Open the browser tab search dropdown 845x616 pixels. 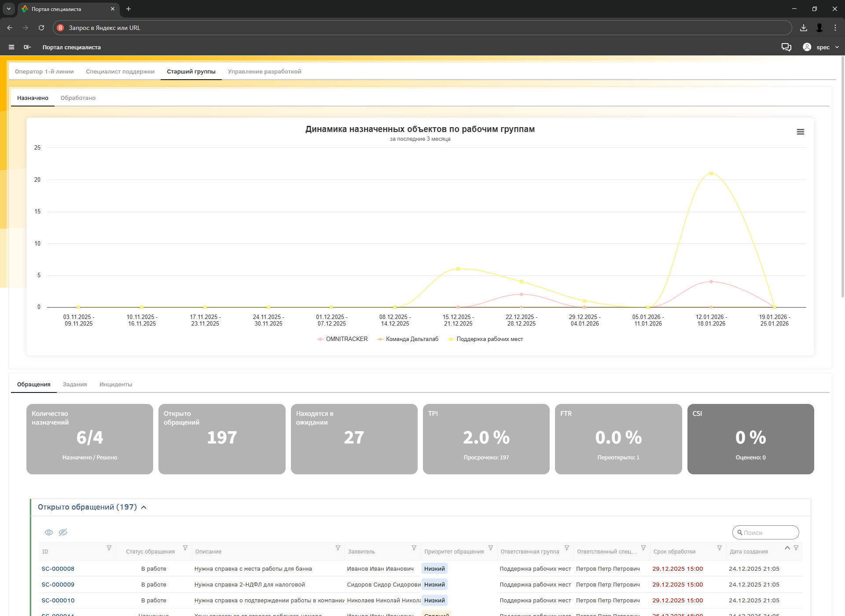point(8,9)
